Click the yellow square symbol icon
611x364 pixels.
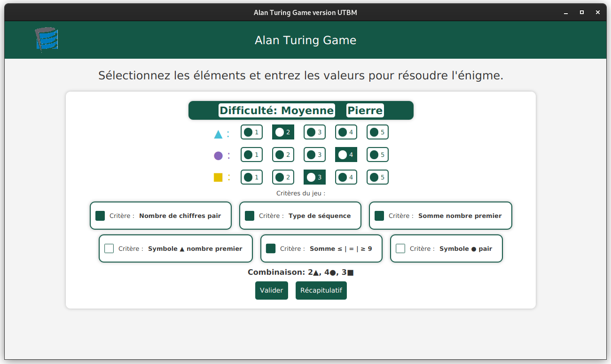pyautogui.click(x=218, y=178)
